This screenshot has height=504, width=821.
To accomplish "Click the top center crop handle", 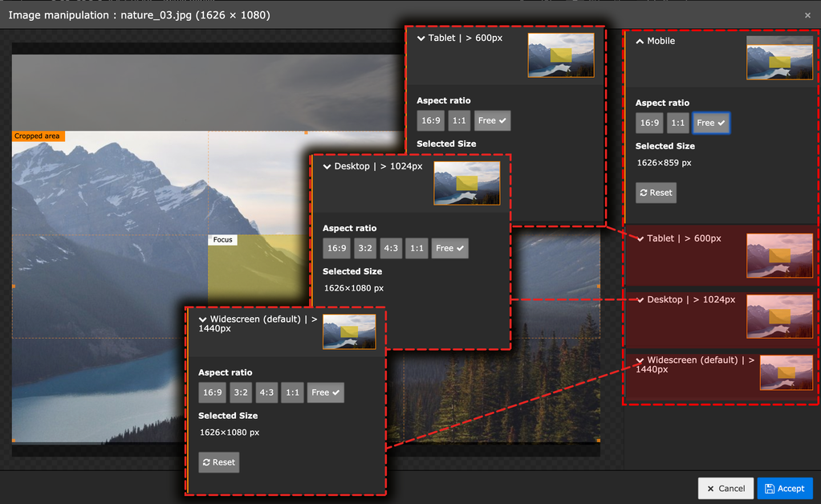I will [305, 132].
